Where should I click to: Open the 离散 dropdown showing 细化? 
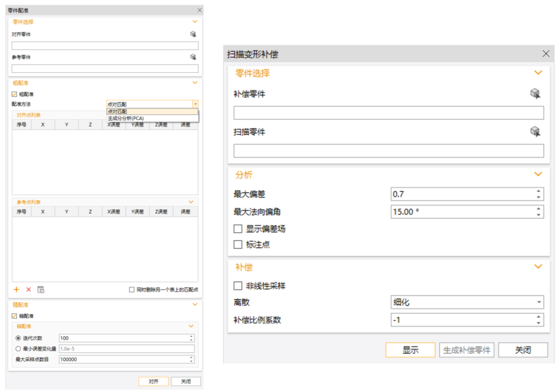(x=467, y=302)
